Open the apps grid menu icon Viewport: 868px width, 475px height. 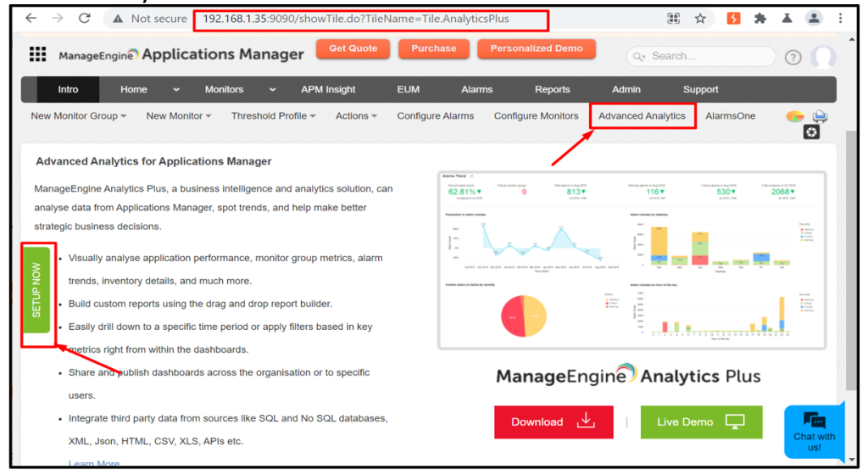(37, 54)
